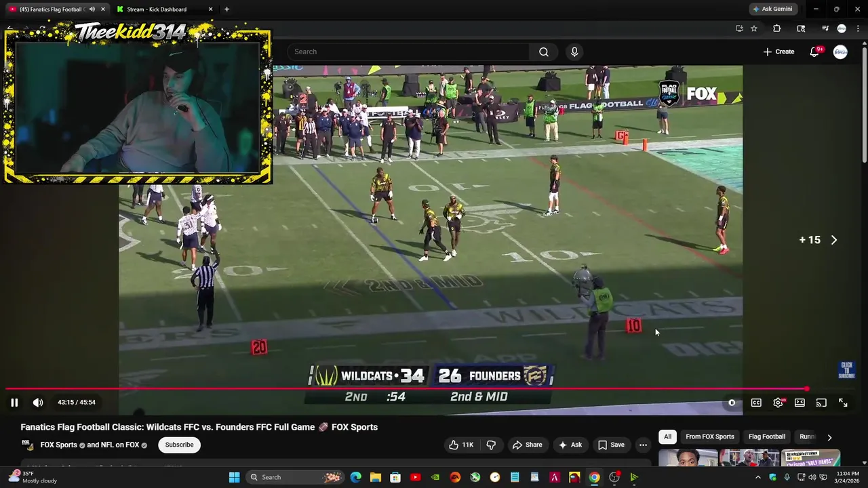Toggle the autoplay switch in player

click(732, 403)
